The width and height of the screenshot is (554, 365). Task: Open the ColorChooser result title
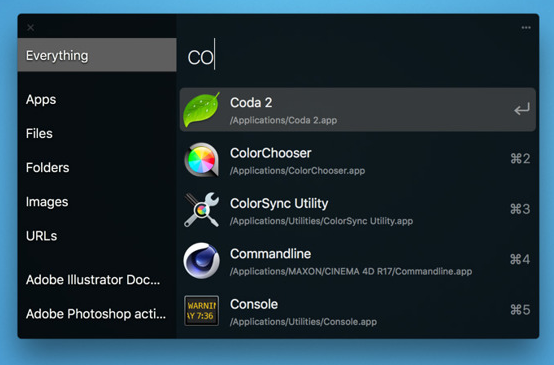pyautogui.click(x=271, y=153)
